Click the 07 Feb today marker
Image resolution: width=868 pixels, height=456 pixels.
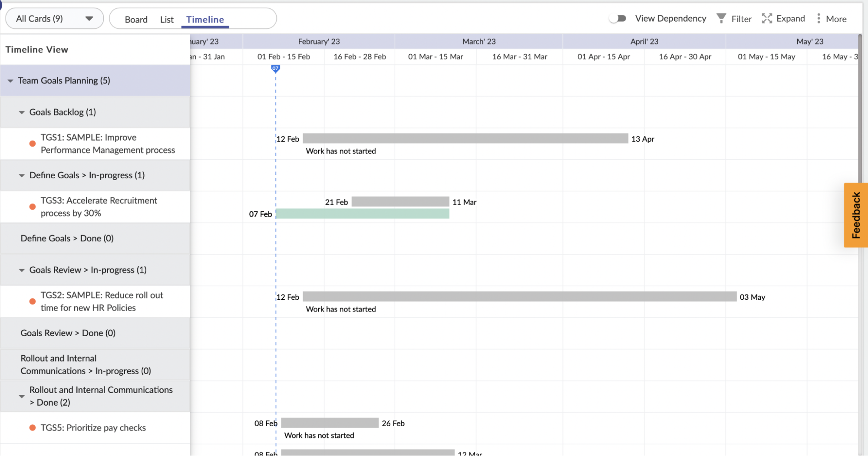[276, 68]
